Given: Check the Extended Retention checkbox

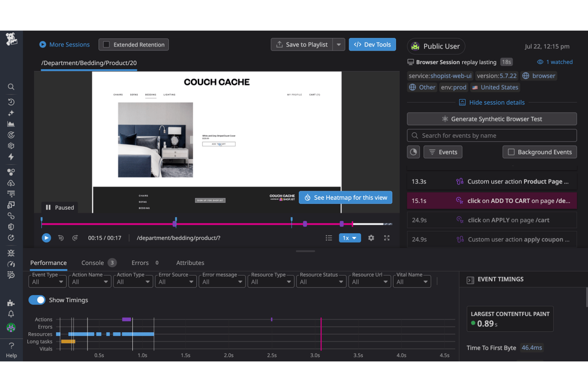Looking at the screenshot, I should point(106,44).
